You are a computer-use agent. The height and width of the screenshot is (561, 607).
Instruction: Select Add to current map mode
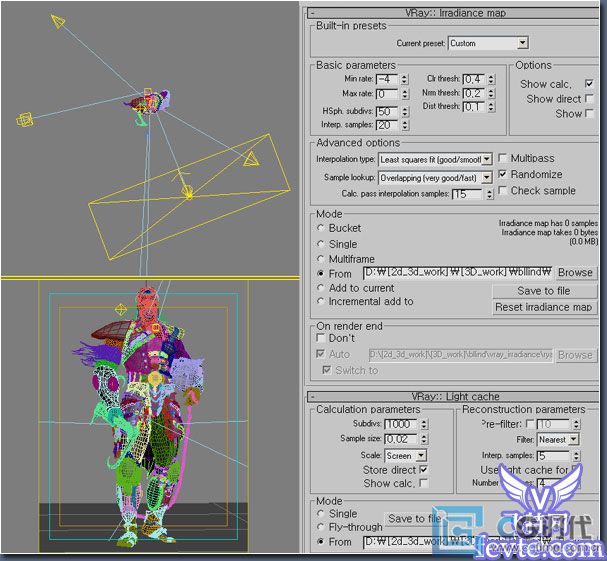click(x=320, y=288)
